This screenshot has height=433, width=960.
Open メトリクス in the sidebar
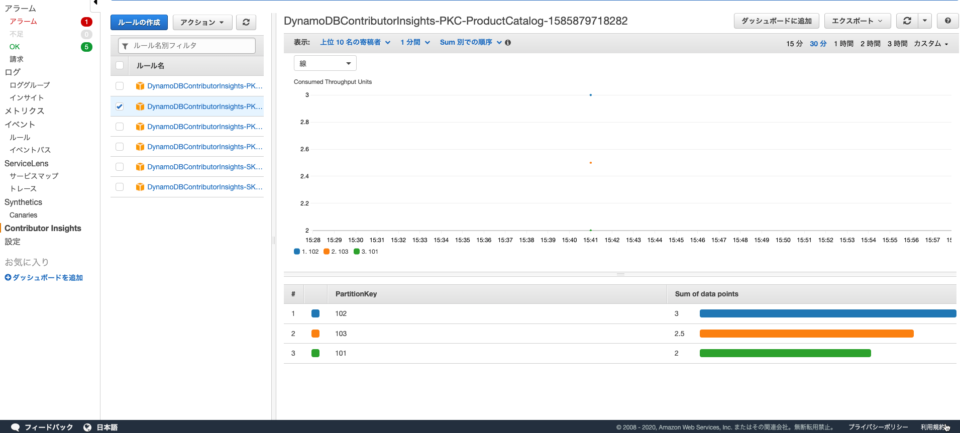(24, 111)
